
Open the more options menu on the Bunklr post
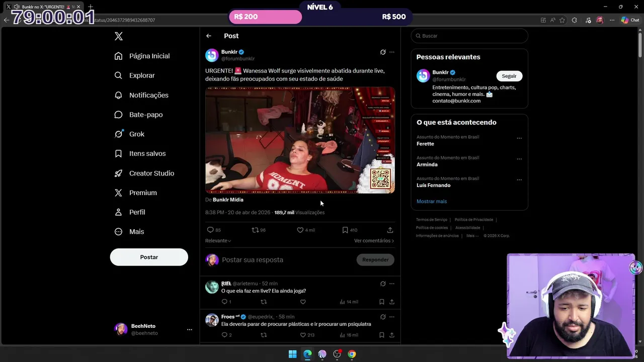[x=392, y=52]
